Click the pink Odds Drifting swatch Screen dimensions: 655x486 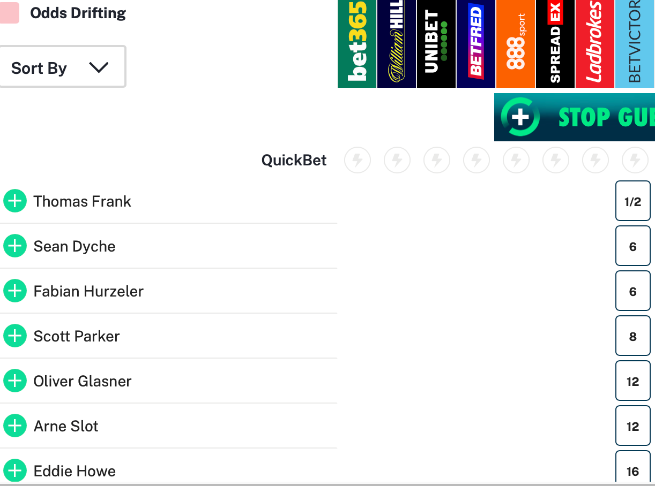9,13
